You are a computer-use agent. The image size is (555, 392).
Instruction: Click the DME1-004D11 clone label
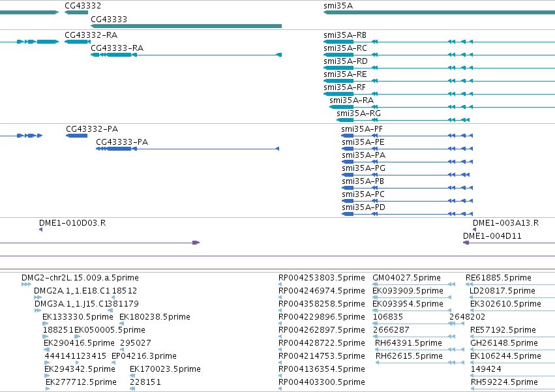(x=492, y=236)
